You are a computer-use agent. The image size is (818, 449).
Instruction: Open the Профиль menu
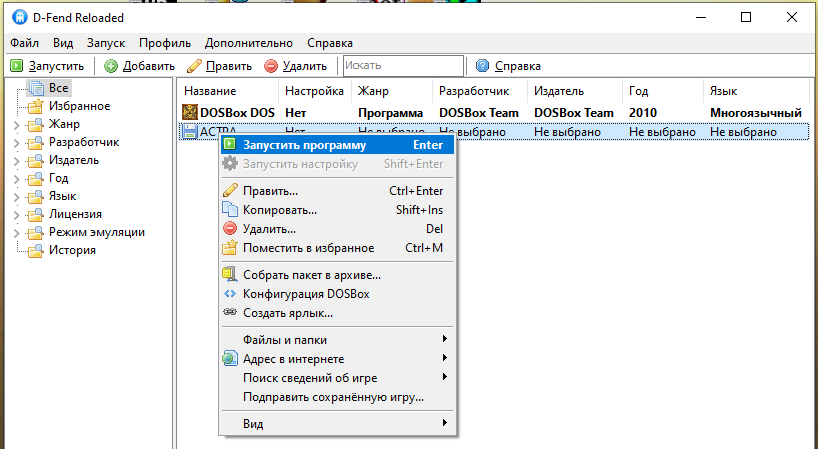(x=165, y=43)
